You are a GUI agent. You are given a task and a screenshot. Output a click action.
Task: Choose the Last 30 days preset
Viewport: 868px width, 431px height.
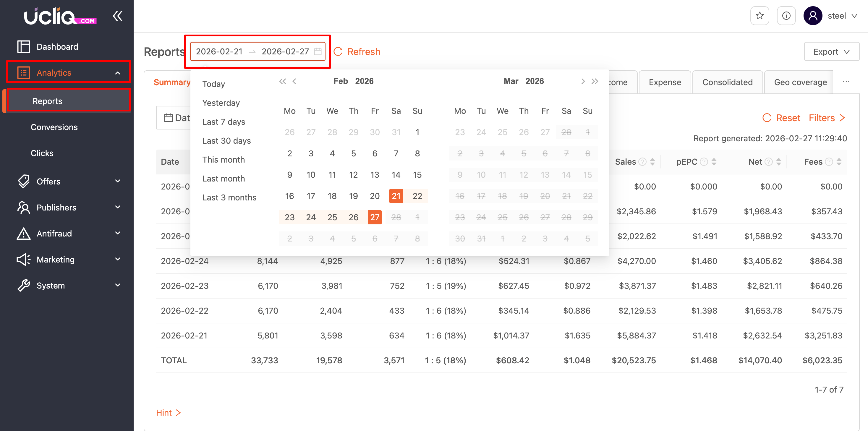[226, 140]
